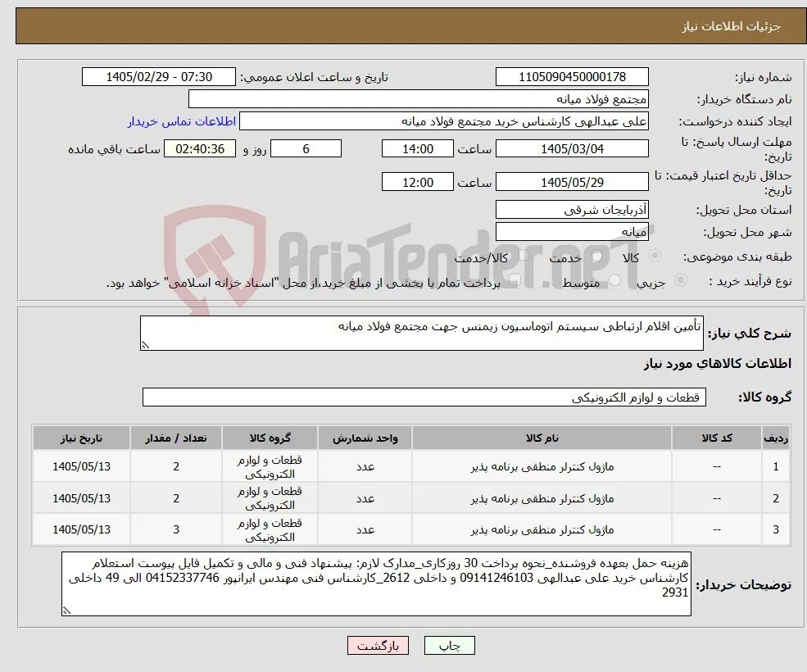Click the deadline time field 14:00

tap(417, 149)
